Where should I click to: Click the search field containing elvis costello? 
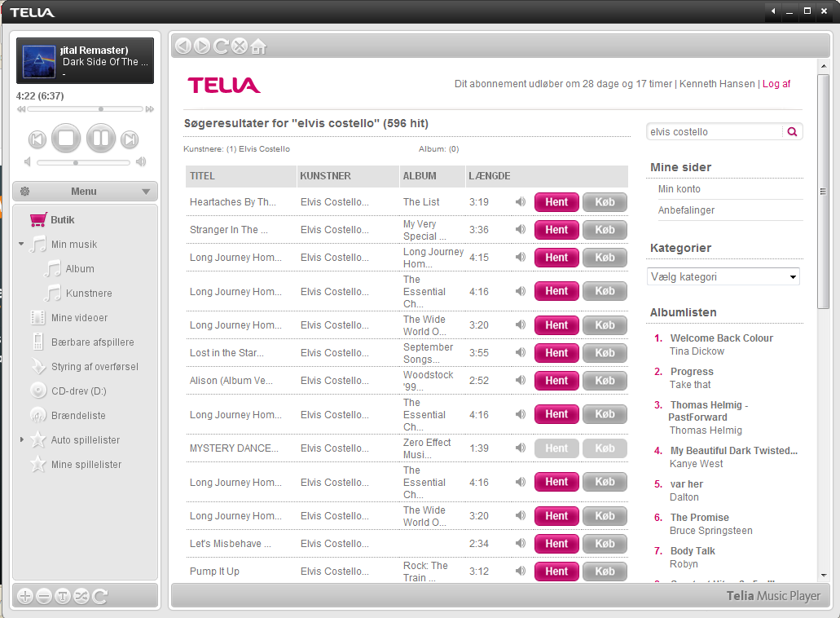click(714, 132)
